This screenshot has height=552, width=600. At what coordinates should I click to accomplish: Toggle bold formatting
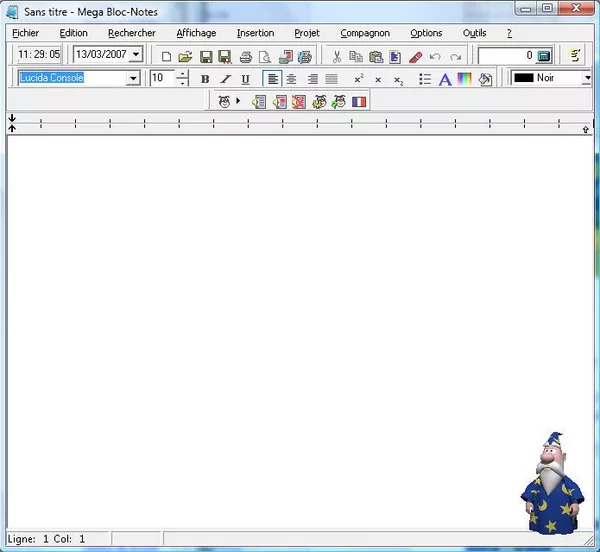tap(205, 79)
